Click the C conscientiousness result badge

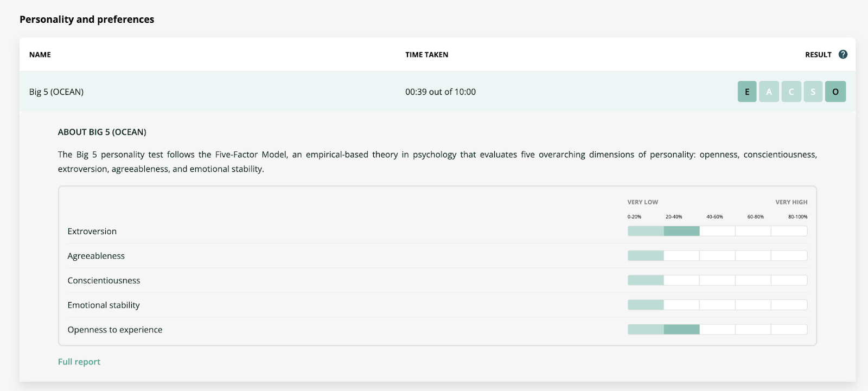coord(791,92)
